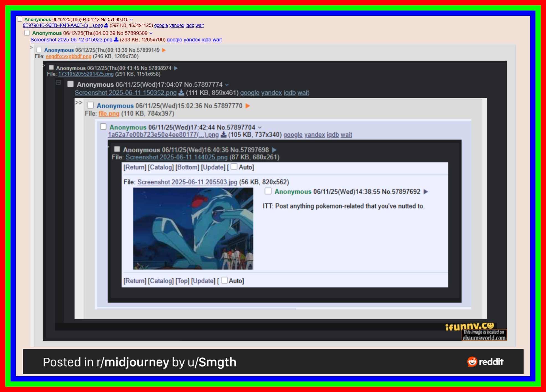The width and height of the screenshot is (546, 392).
Task: Click [Update] in the navigation row below the image
Action: [203, 281]
